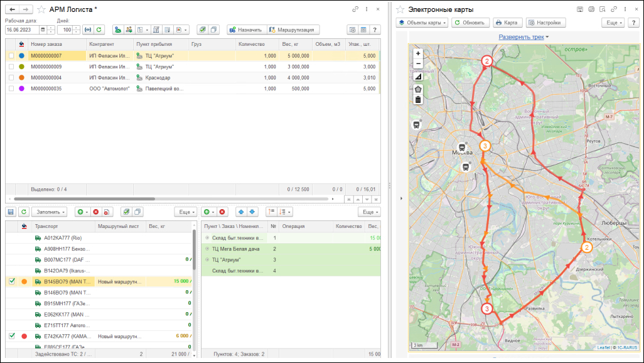Click the trash delete icon on map

pos(418,99)
